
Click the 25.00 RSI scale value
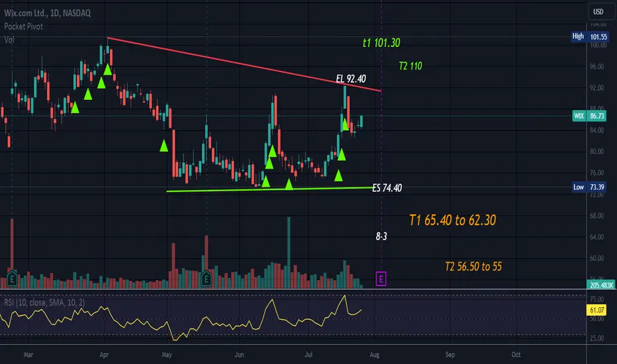[x=596, y=338]
